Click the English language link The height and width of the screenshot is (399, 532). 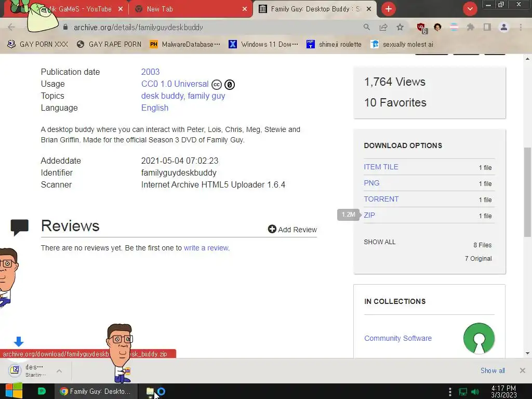[155, 108]
